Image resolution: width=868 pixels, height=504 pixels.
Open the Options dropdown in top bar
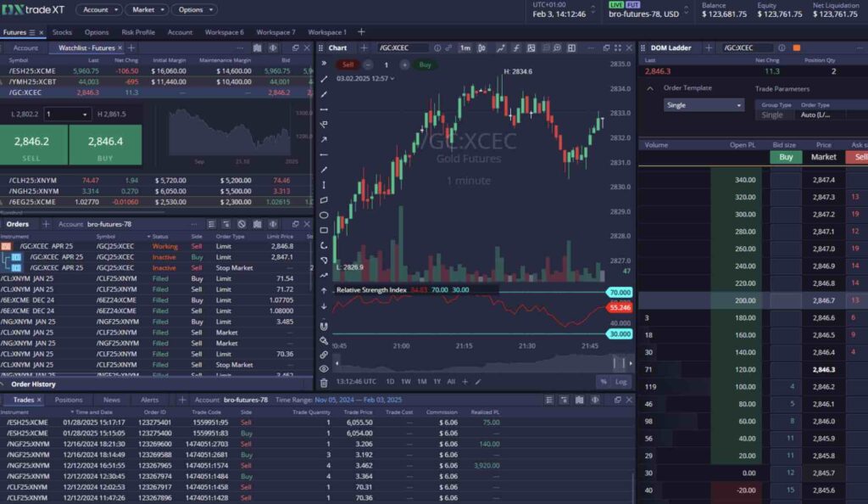195,10
